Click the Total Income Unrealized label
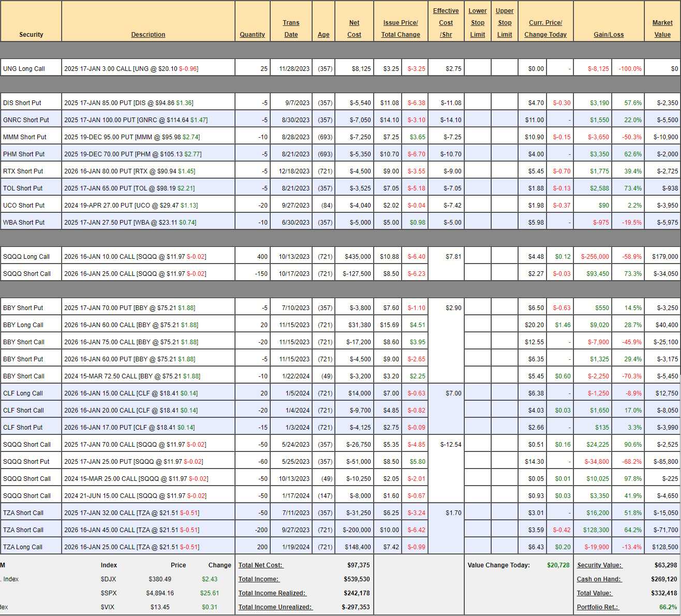The height and width of the screenshot is (616, 681). pos(275,607)
